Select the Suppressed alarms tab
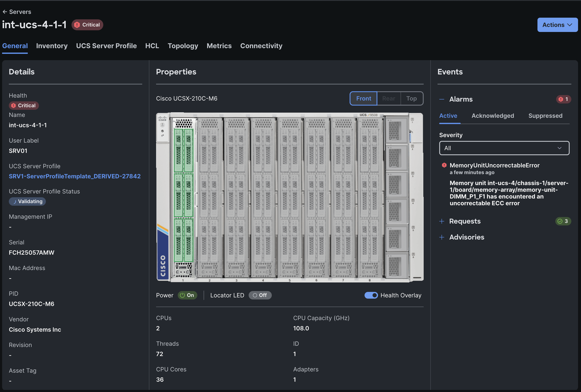 click(x=545, y=116)
